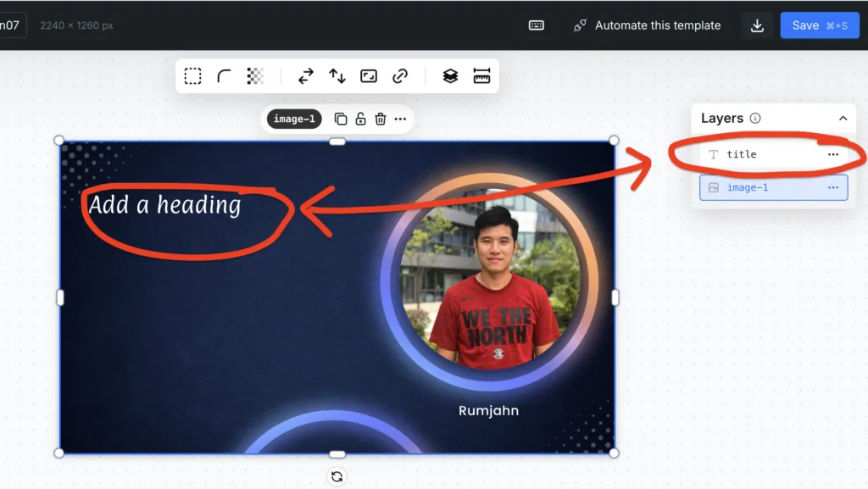Click the image fit/resize icon

pyautogui.click(x=369, y=76)
